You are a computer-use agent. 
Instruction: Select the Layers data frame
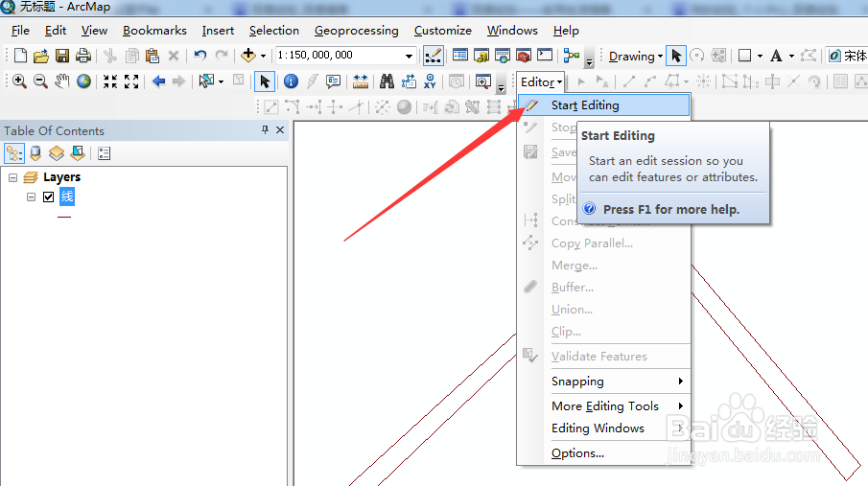(62, 177)
